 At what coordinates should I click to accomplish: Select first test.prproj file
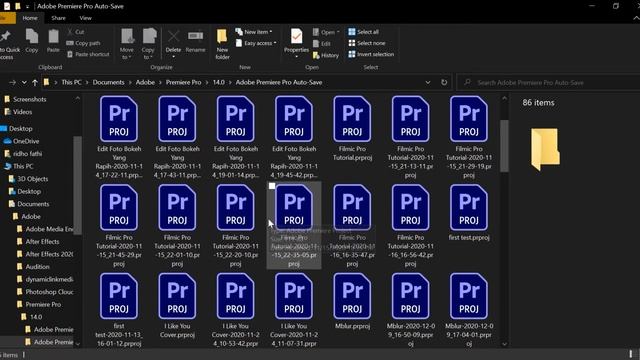pos(469,212)
